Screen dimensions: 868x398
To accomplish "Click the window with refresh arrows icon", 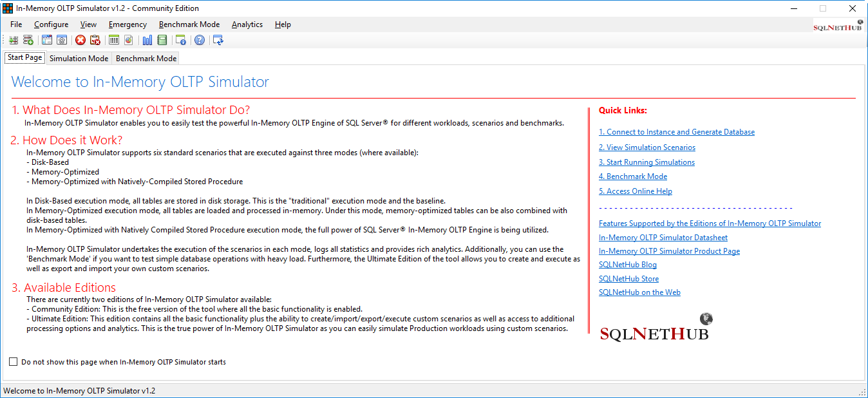I will (218, 40).
